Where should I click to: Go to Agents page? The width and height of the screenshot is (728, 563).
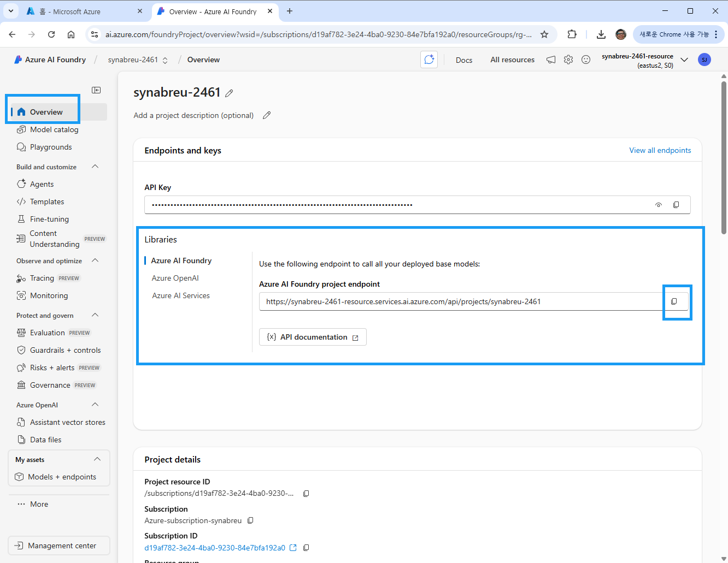pos(42,184)
